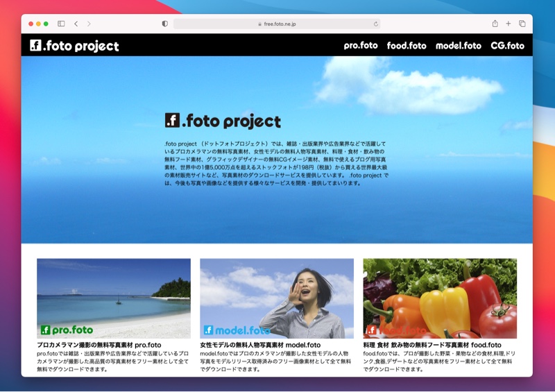This screenshot has height=392, width=555.
Task: Open the heading プロカメラマン撮影の無料写真素材 pro.foto
Action: pos(99,345)
